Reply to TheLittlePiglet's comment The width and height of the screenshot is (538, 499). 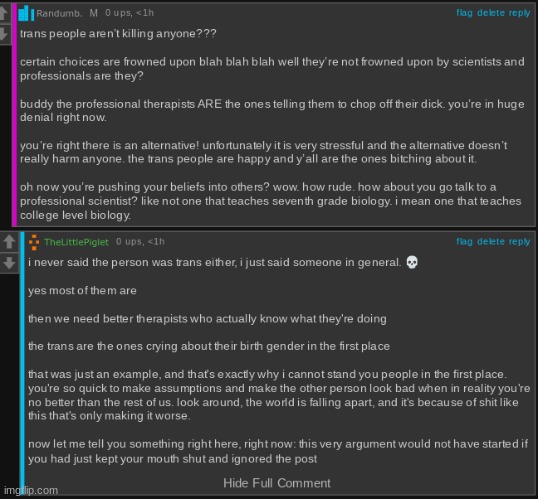pyautogui.click(x=519, y=242)
